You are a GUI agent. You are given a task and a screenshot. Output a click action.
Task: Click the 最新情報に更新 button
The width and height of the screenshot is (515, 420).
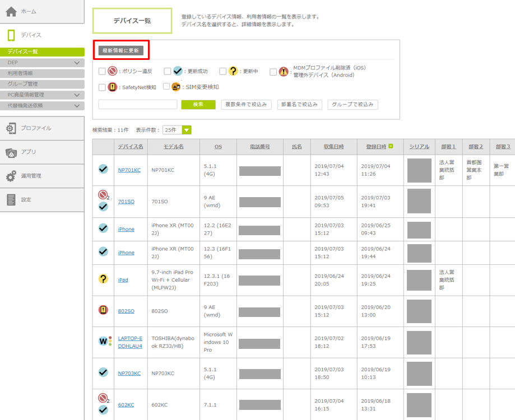(x=121, y=50)
